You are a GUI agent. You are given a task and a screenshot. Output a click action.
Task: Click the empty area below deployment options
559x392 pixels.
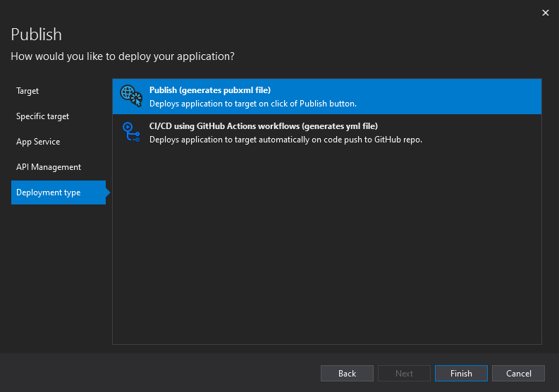click(326, 247)
